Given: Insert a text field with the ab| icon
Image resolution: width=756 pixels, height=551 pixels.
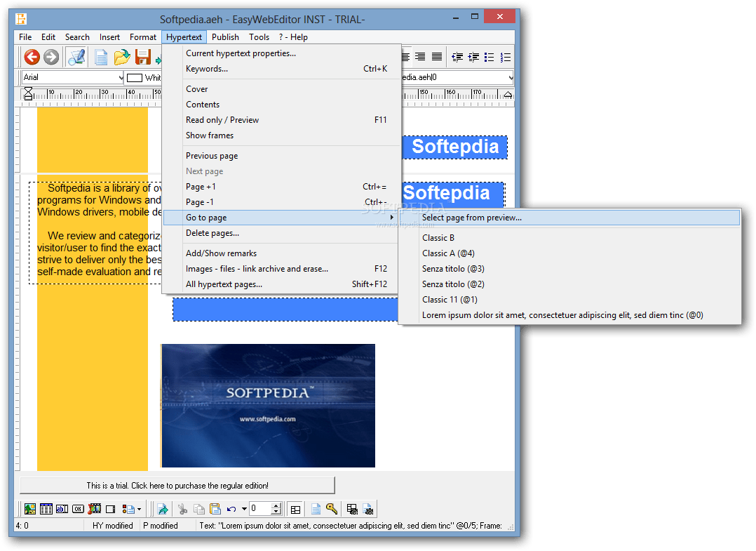Looking at the screenshot, I should [62, 509].
